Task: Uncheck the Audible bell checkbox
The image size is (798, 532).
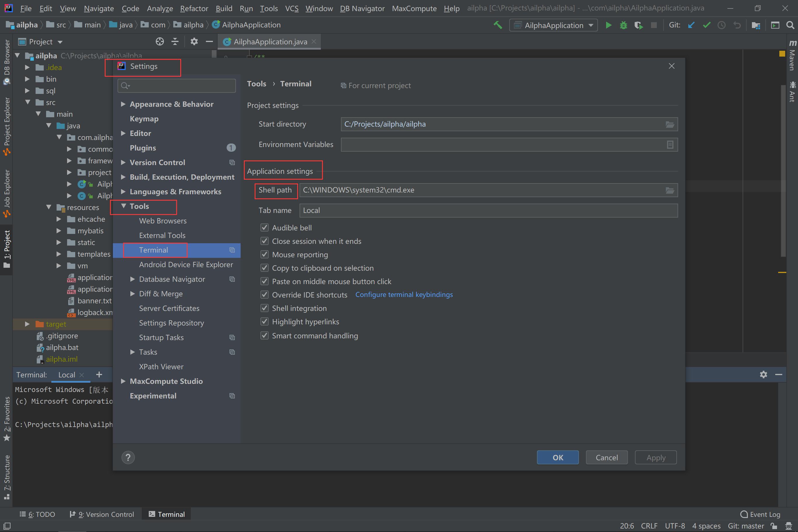Action: click(264, 228)
